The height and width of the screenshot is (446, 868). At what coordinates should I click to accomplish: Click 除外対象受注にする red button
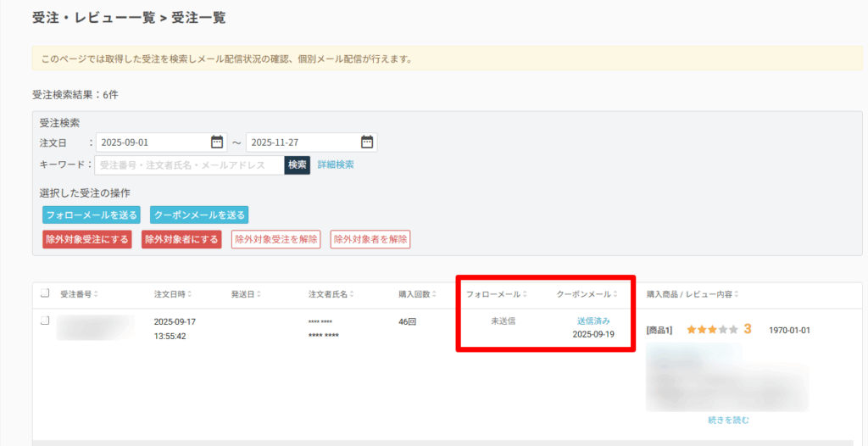(x=87, y=240)
